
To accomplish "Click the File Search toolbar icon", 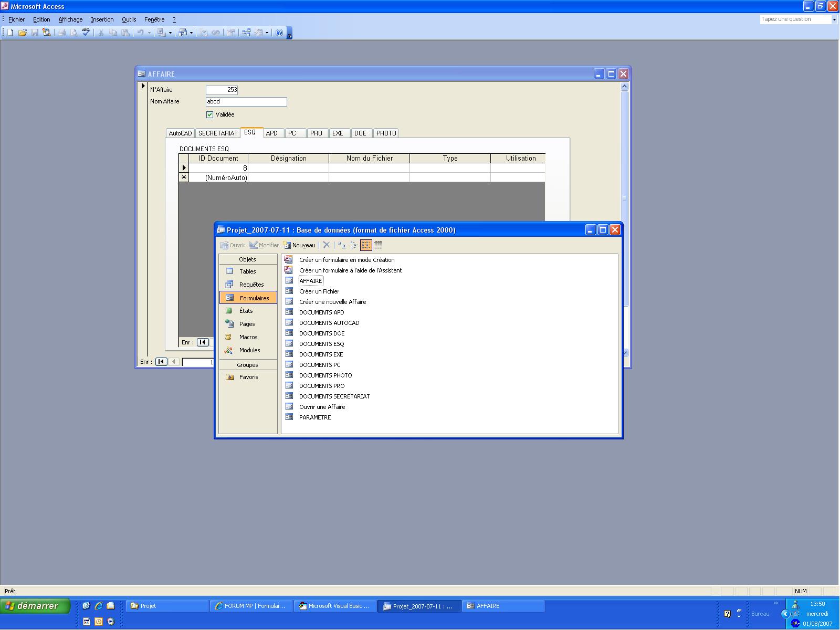I will pyautogui.click(x=47, y=33).
